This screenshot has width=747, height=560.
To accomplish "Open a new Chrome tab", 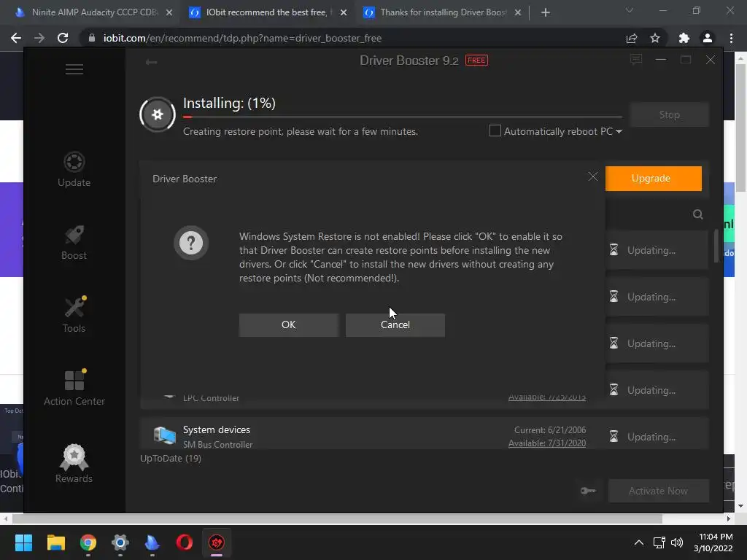I will coord(546,13).
